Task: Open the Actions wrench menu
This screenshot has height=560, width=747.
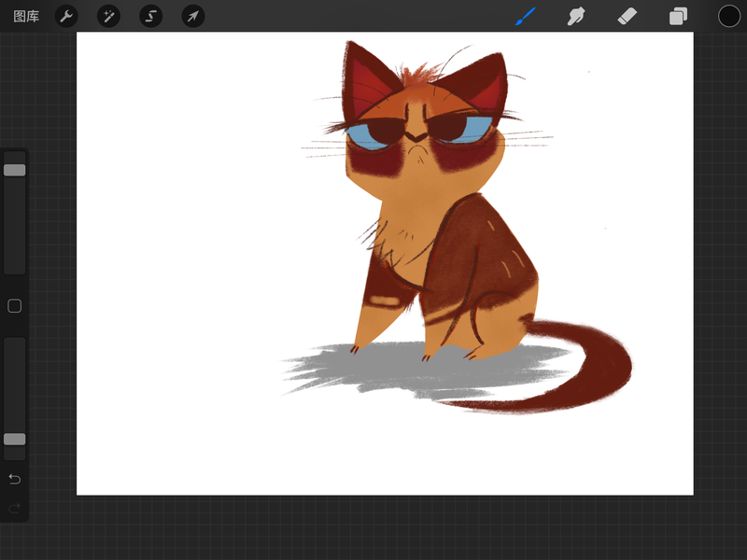Action: [66, 16]
